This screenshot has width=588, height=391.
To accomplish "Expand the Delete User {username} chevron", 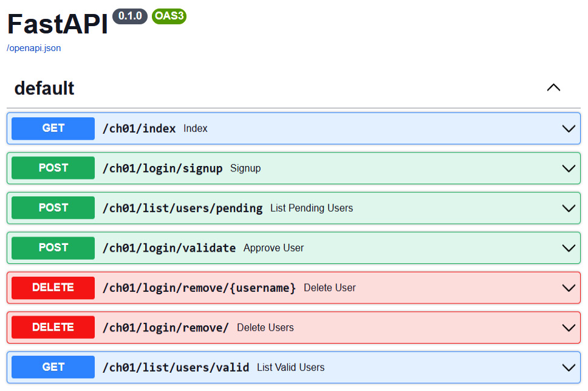I will click(569, 288).
